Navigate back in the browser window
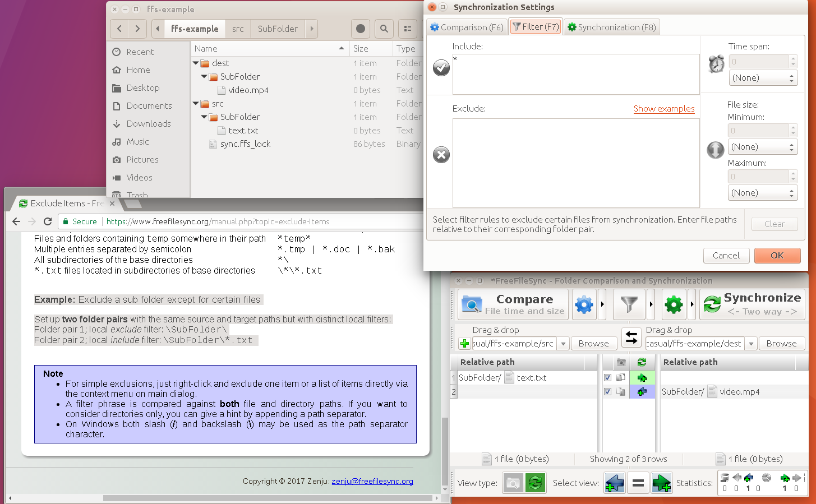 (x=16, y=221)
